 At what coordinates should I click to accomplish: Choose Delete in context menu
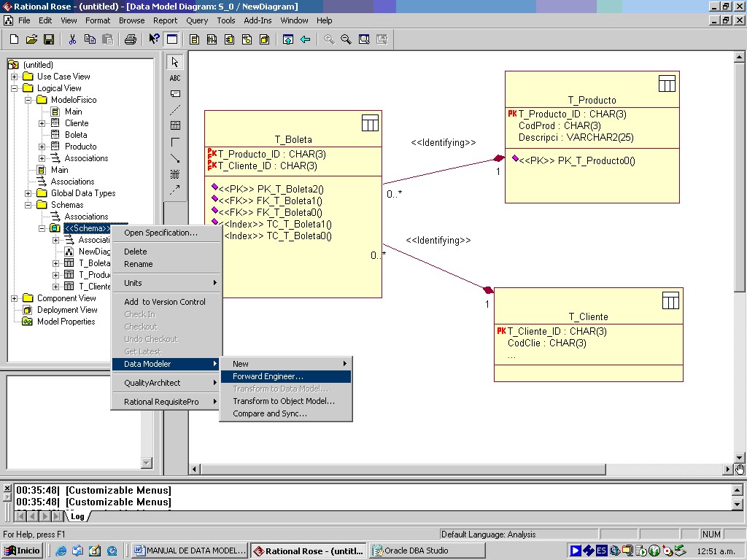tap(166, 252)
